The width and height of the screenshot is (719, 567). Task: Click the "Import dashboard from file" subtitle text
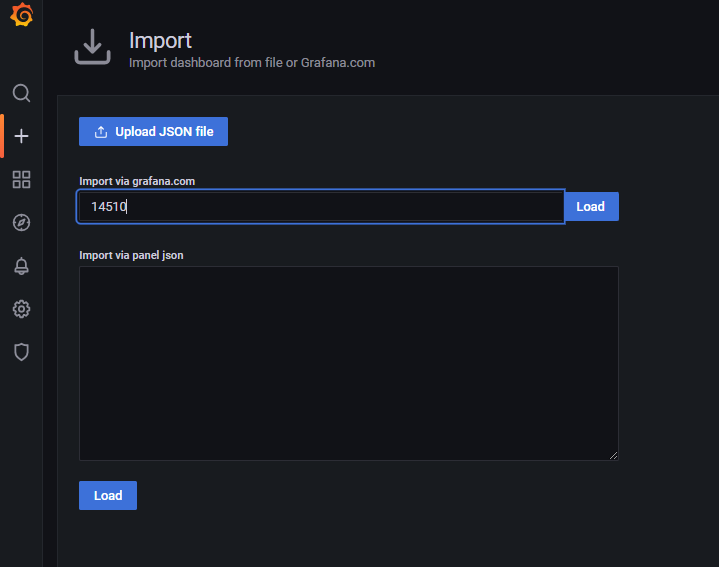coord(206,62)
